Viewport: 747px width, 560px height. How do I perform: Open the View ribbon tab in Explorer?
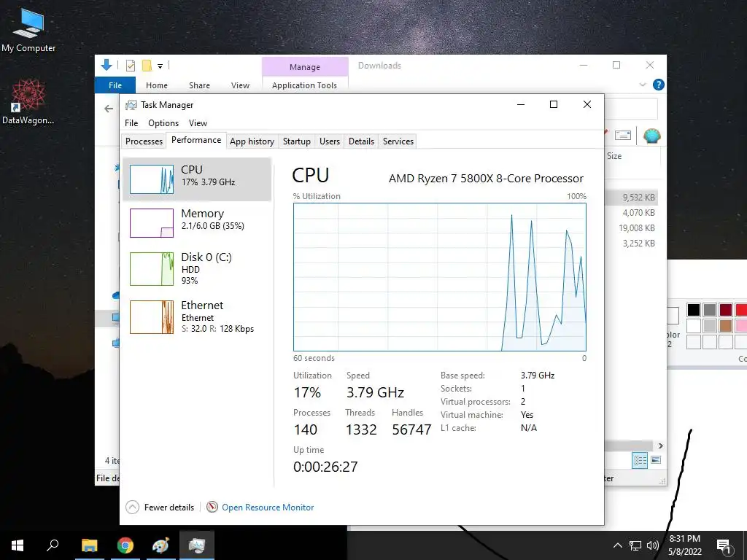click(240, 85)
